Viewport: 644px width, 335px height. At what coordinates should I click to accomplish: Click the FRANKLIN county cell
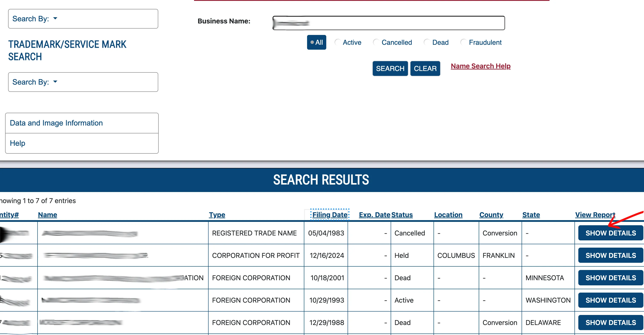(x=500, y=255)
